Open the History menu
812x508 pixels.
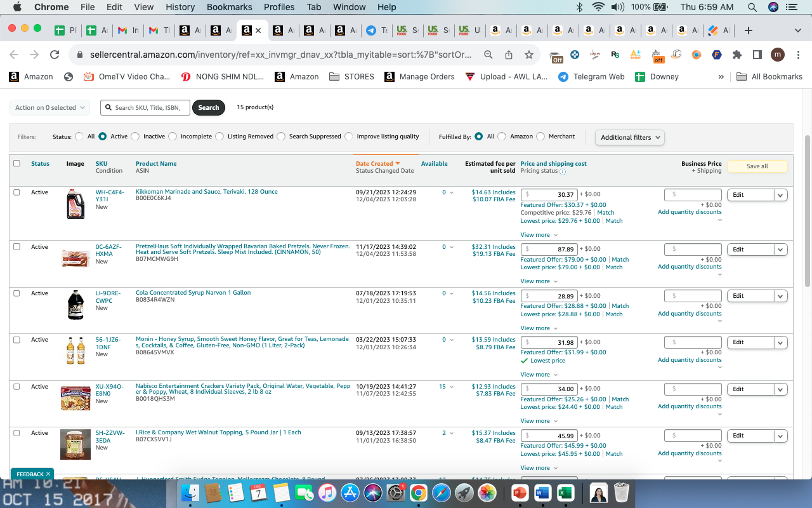point(180,7)
